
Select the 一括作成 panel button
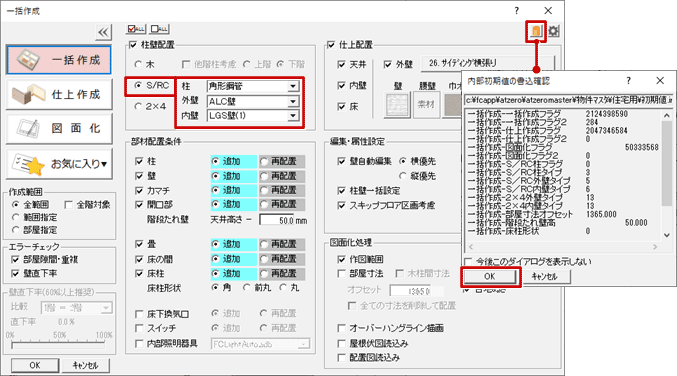[x=59, y=60]
